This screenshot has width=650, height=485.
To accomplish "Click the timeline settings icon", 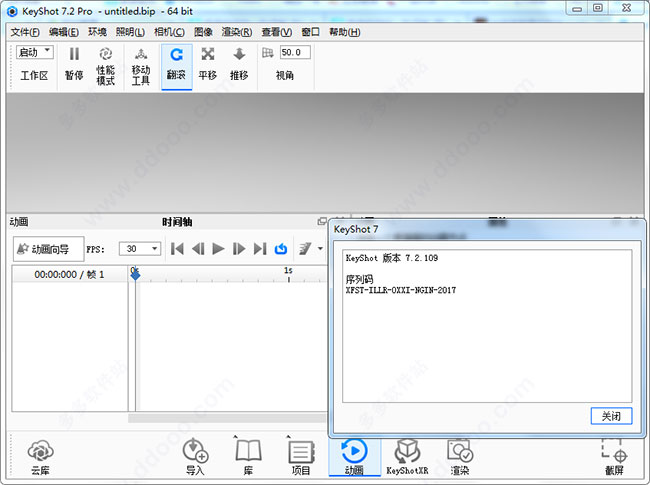I will point(305,249).
